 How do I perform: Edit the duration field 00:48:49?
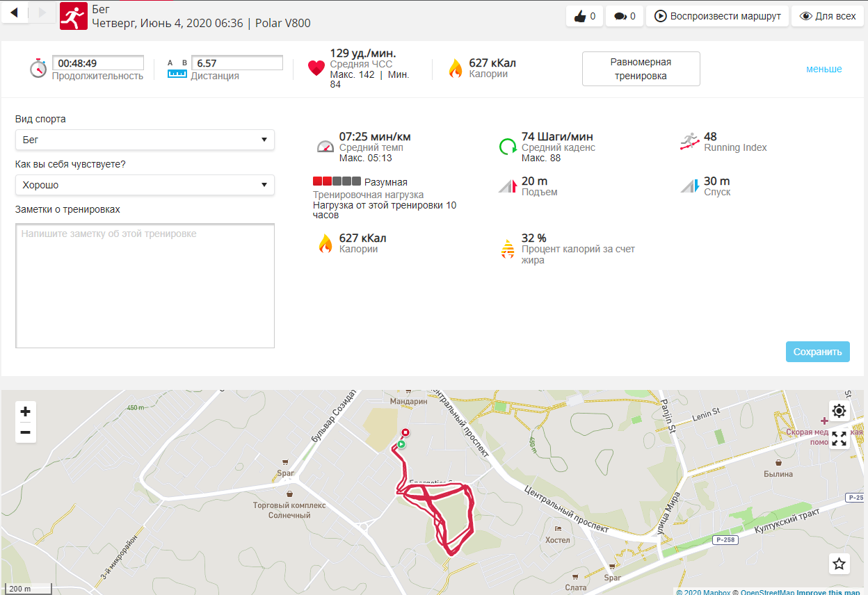coord(98,63)
